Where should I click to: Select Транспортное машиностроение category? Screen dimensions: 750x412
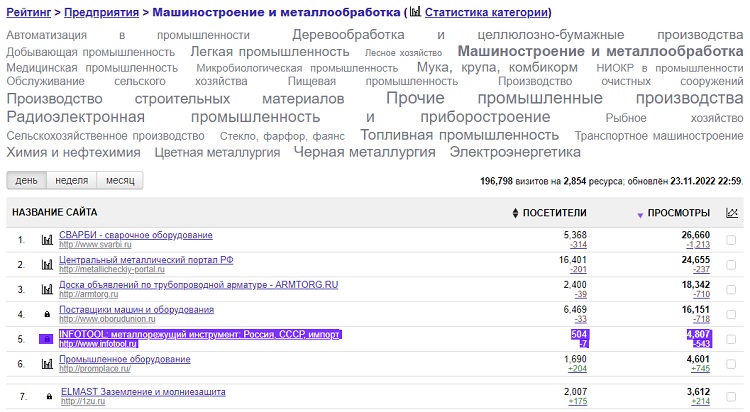[x=659, y=136]
